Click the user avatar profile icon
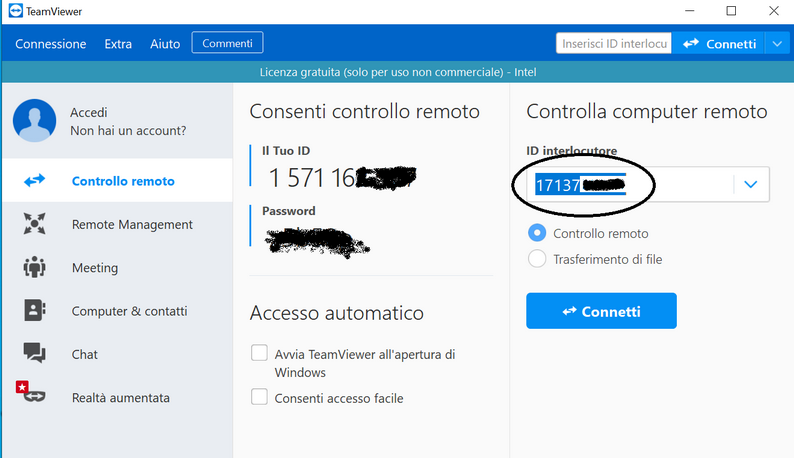The height and width of the screenshot is (458, 794). click(34, 121)
